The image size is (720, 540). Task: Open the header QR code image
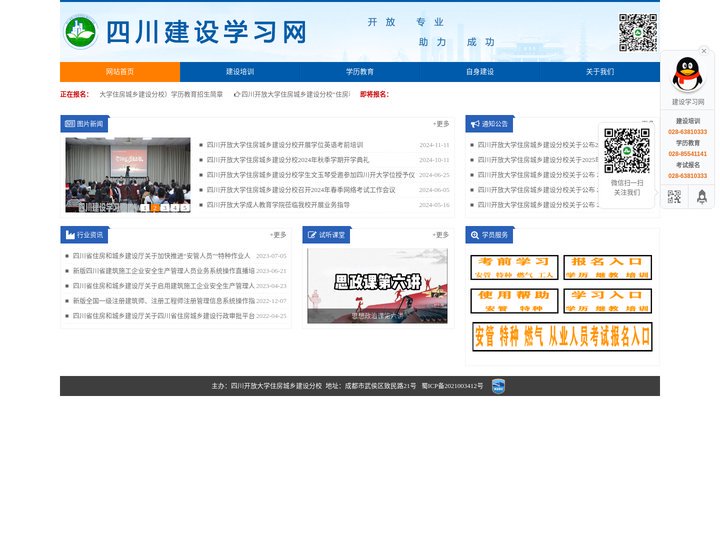637,32
